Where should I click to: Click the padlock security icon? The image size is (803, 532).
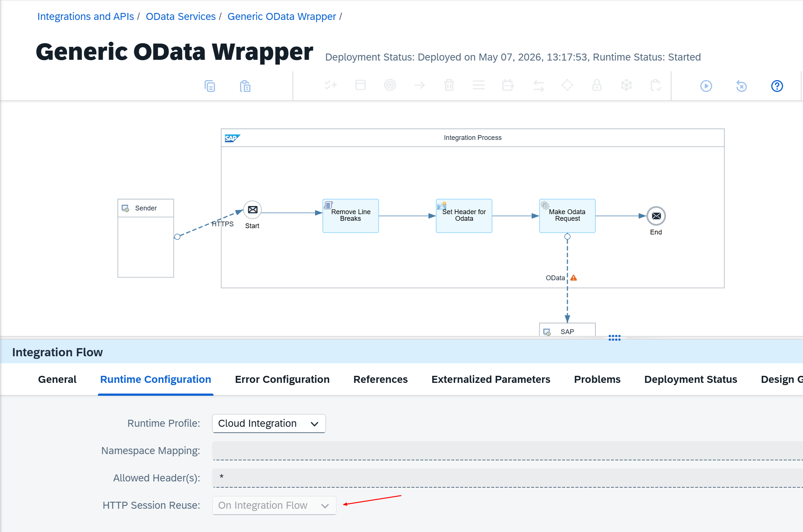point(597,85)
